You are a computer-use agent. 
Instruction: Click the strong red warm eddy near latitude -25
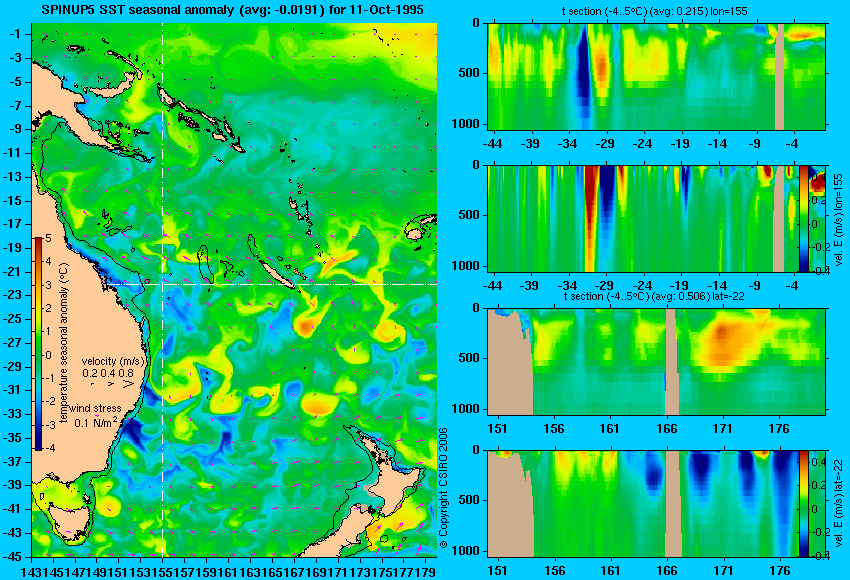tap(305, 326)
